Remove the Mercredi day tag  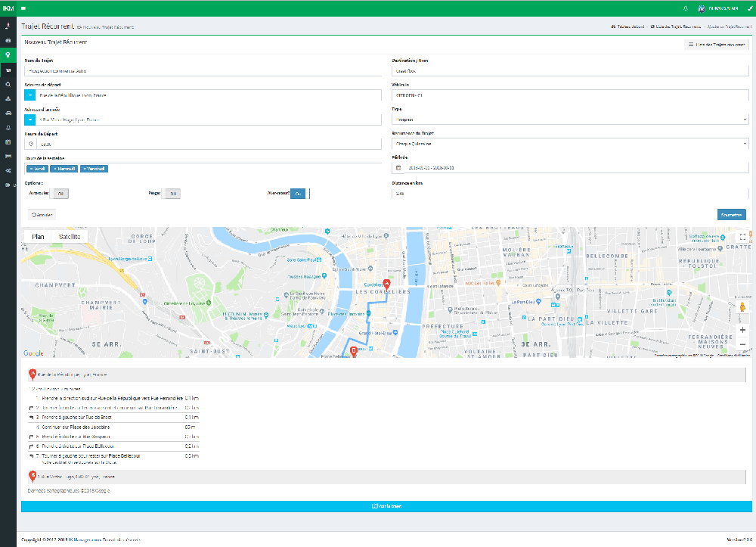(x=54, y=169)
